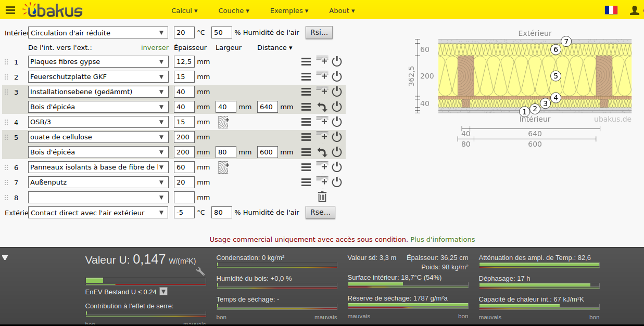644x326 pixels.
Task: Click the exterior humidity field showing 80
Action: pyautogui.click(x=222, y=212)
